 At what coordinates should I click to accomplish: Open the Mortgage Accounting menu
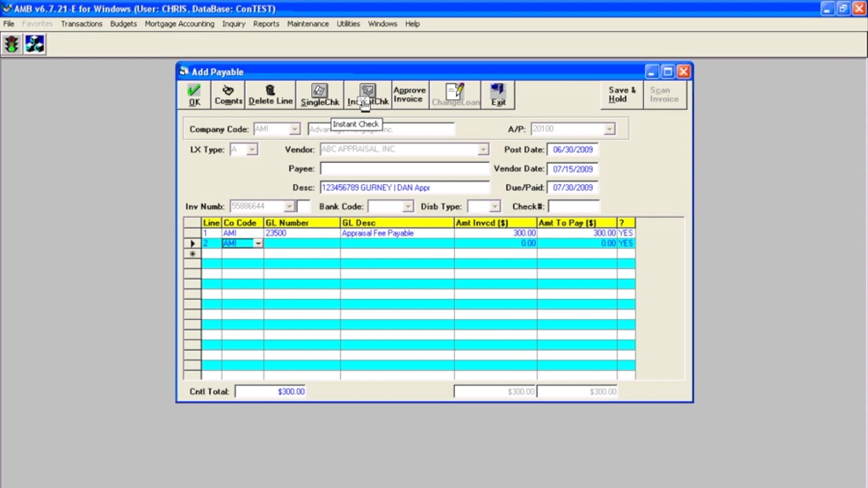pos(179,24)
